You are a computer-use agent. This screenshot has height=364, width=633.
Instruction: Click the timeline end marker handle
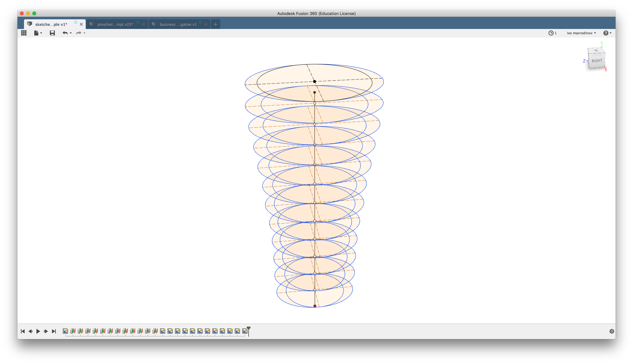click(x=249, y=329)
